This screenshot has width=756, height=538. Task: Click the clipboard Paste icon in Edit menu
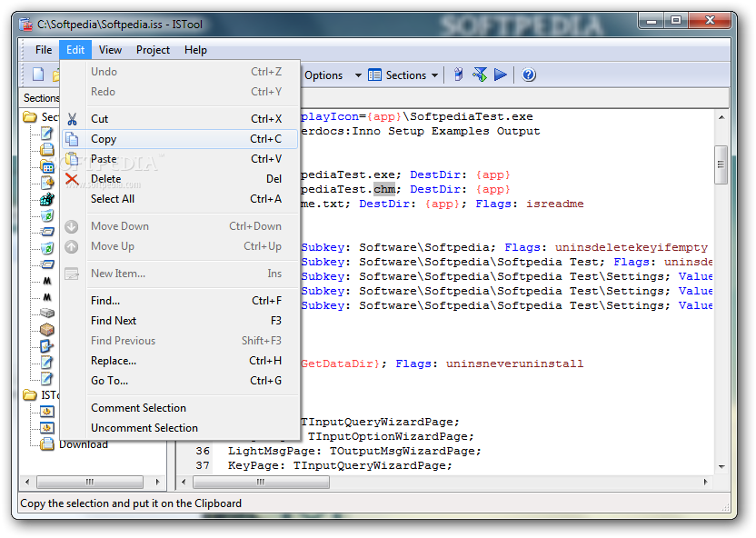pyautogui.click(x=72, y=159)
